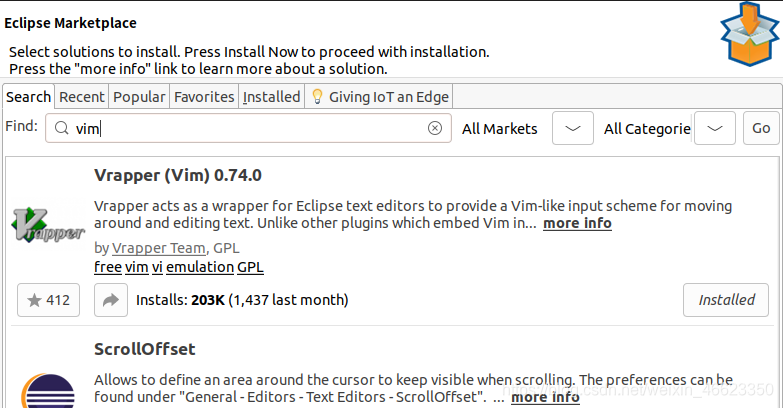Click the Go button
The image size is (783, 408).
coord(761,128)
